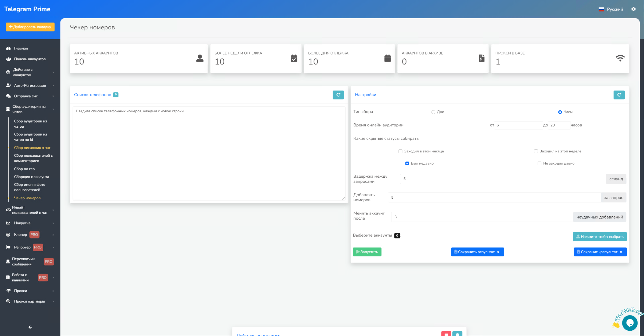Click the Запустить button
Screen dimensions: 644x336
click(x=367, y=252)
